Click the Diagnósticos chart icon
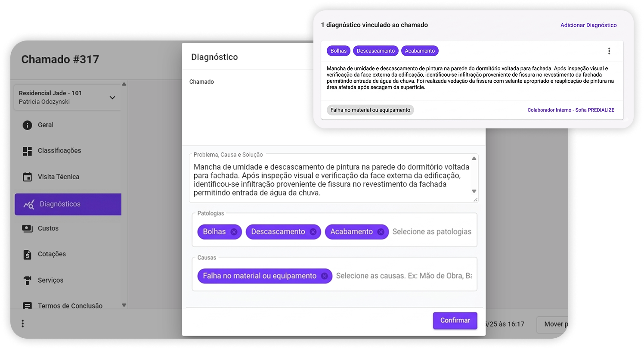Viewport: 644px width, 349px height. [27, 204]
